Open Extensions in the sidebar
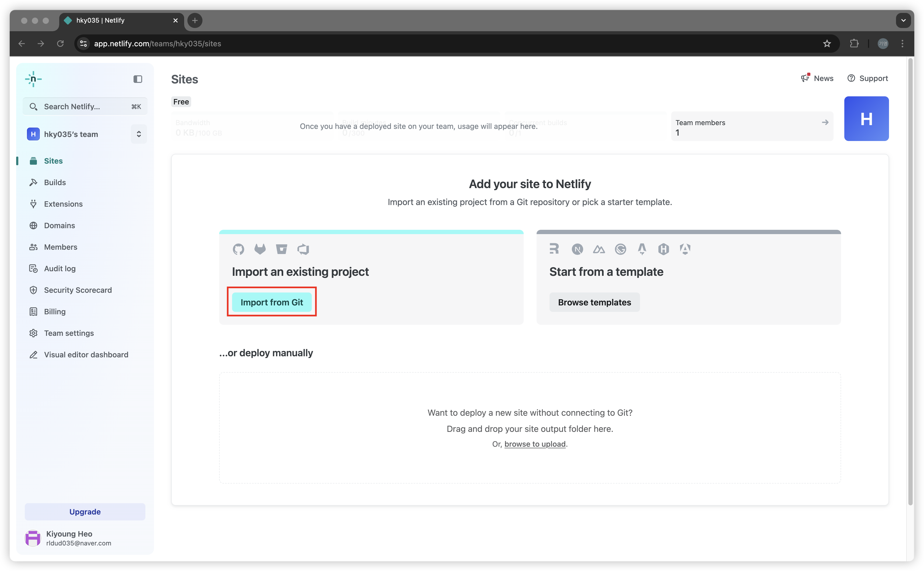This screenshot has width=924, height=571. pyautogui.click(x=63, y=204)
